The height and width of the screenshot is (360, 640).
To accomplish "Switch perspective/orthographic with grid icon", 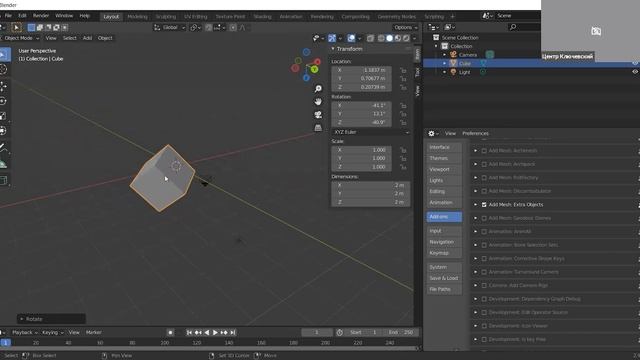I will pos(318,128).
